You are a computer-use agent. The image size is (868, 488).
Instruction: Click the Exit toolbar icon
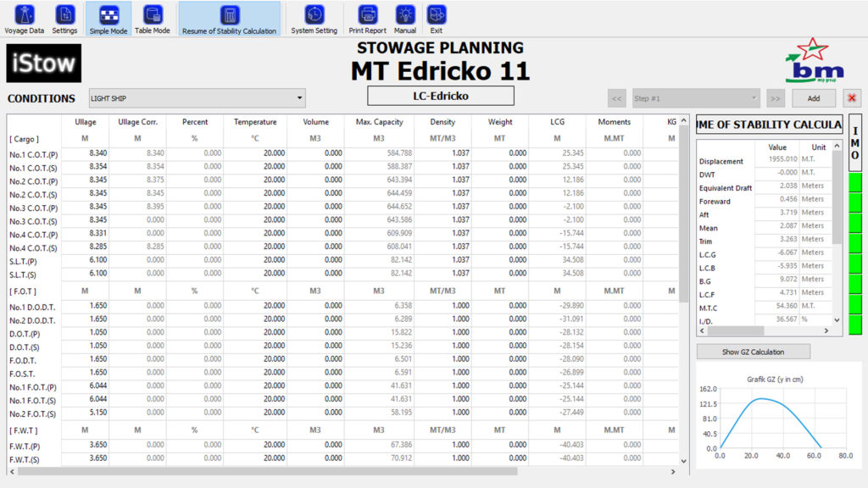[437, 19]
